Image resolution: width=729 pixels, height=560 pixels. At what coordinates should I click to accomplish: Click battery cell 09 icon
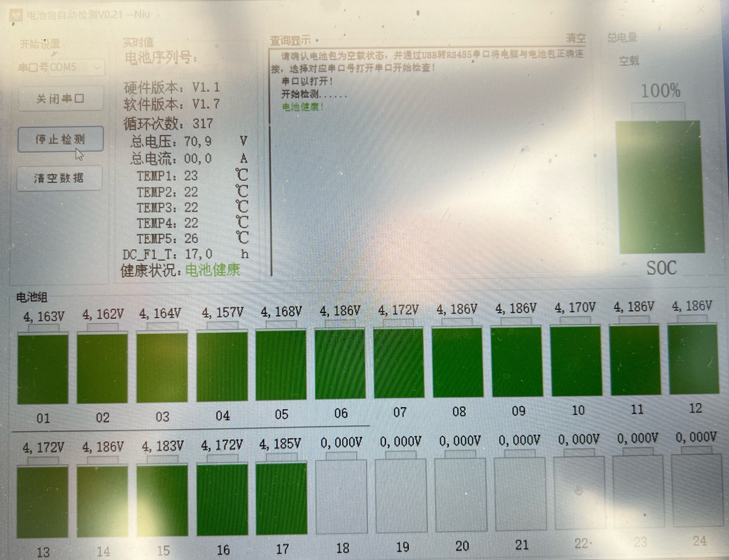point(517,362)
